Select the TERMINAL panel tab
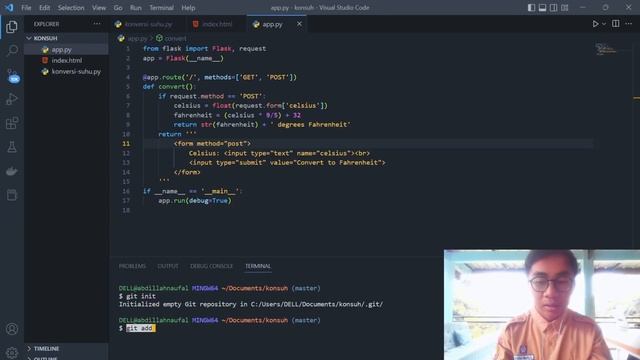This screenshot has height=360, width=640. [258, 266]
